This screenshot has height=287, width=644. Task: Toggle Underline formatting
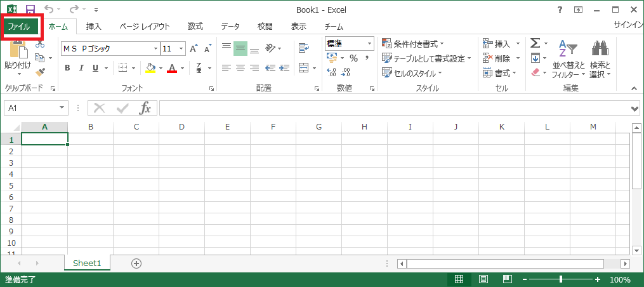[x=95, y=68]
